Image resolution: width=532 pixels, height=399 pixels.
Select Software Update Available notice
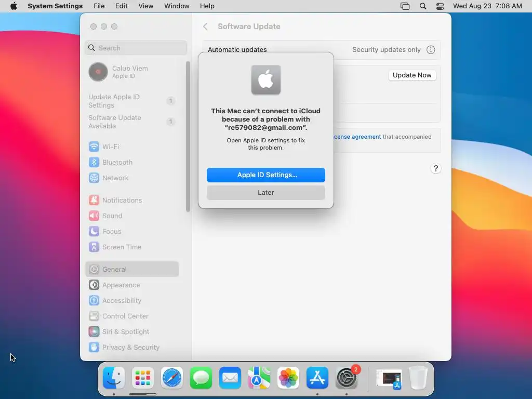click(132, 122)
